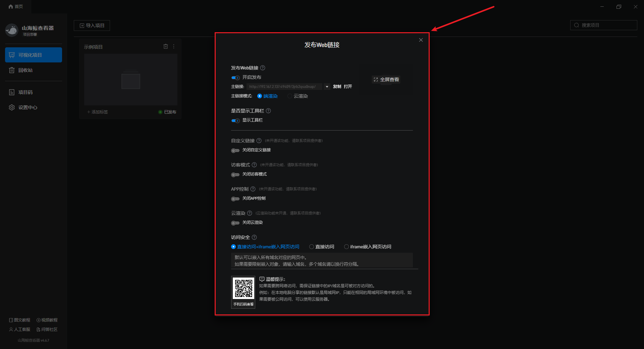Click the 全屏查看 button
644x349 pixels.
pos(386,80)
